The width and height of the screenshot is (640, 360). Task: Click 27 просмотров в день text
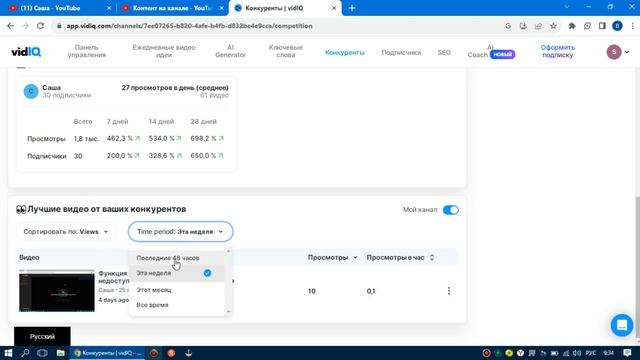click(x=175, y=88)
